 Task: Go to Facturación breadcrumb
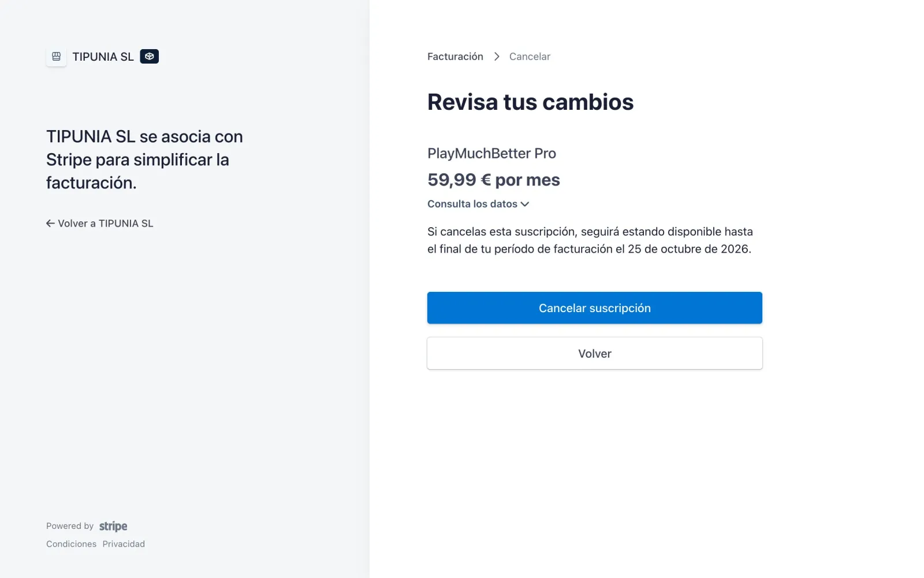click(455, 57)
